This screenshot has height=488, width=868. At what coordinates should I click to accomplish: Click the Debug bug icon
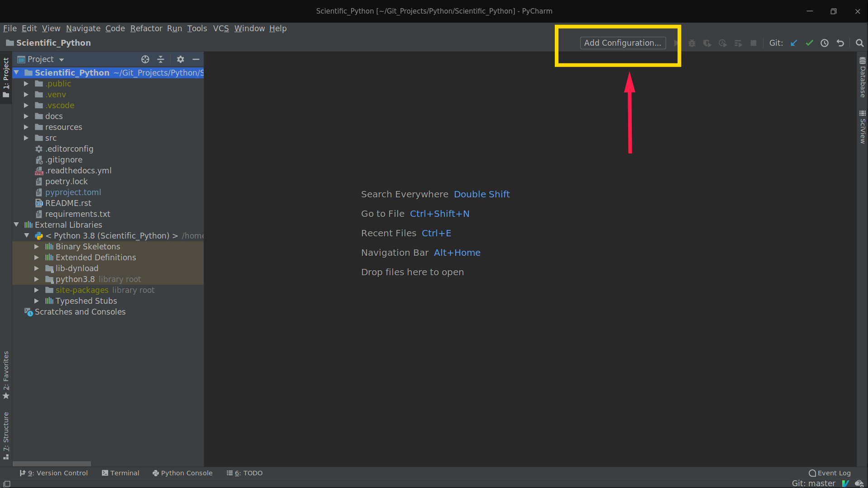(692, 43)
